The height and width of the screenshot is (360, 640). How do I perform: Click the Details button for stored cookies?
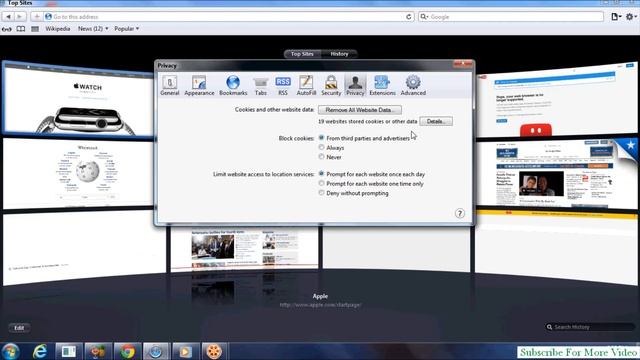coord(436,121)
